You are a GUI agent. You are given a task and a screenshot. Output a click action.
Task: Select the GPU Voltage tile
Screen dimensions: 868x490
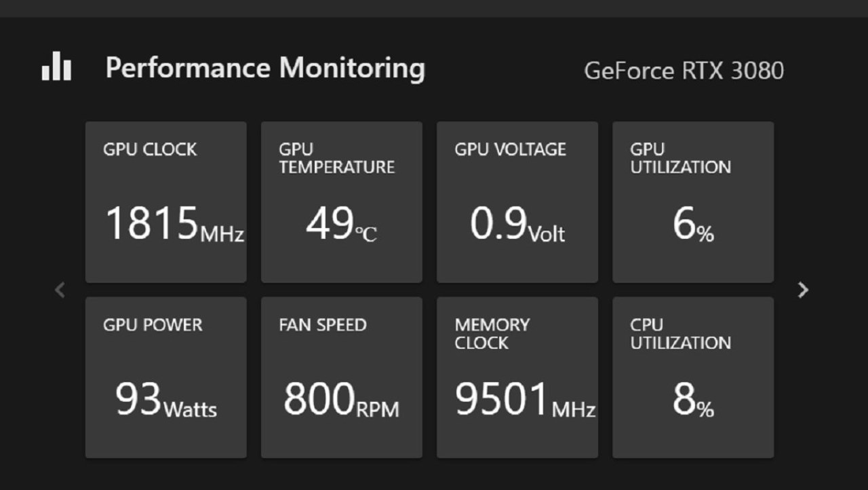(x=517, y=202)
